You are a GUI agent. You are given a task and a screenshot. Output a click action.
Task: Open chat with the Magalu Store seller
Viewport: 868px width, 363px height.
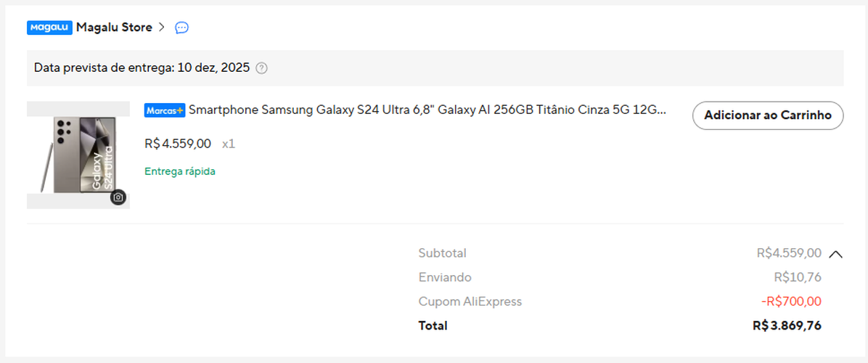tap(182, 28)
